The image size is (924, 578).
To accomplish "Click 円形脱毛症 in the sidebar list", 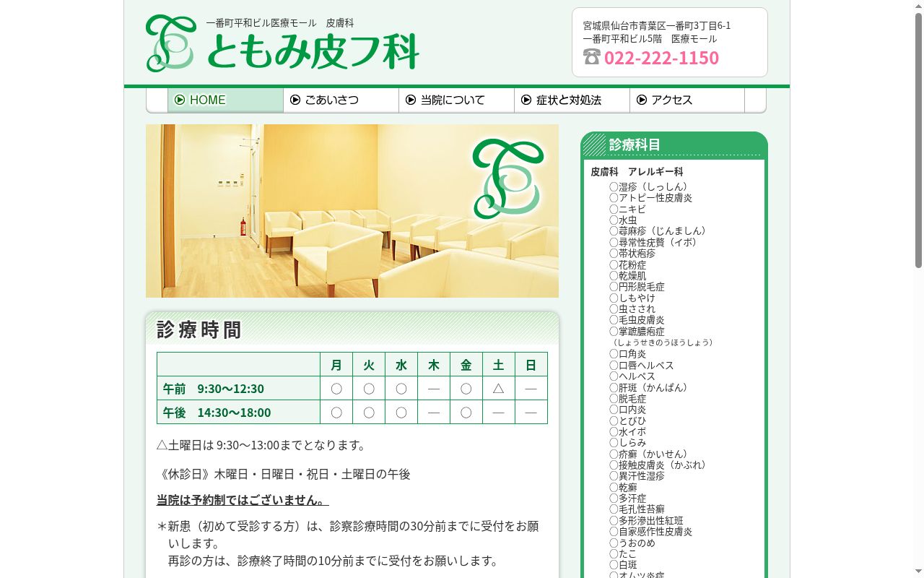I will [637, 287].
